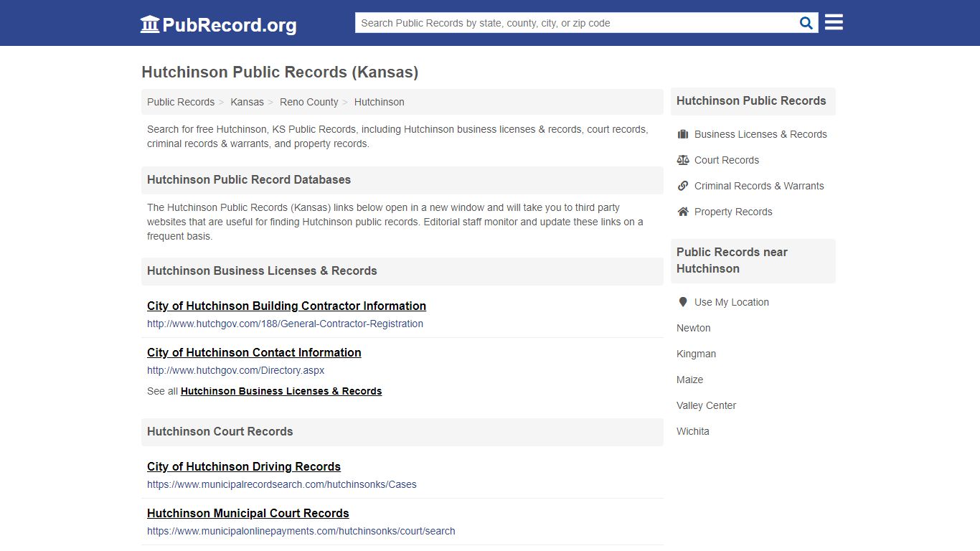Click the Hutchinson Business Licenses & Records heading
This screenshot has height=551, width=980.
262,270
